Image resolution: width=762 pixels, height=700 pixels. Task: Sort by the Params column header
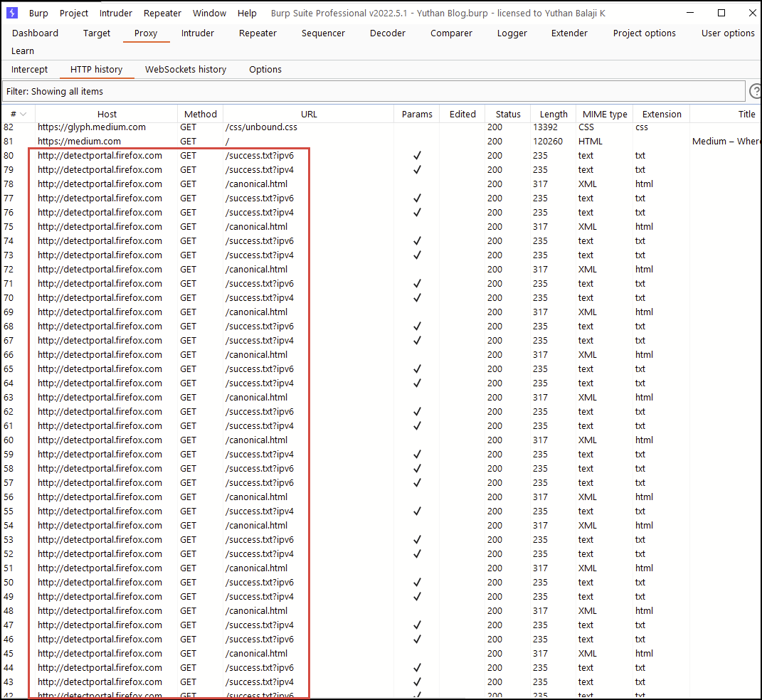pyautogui.click(x=417, y=114)
